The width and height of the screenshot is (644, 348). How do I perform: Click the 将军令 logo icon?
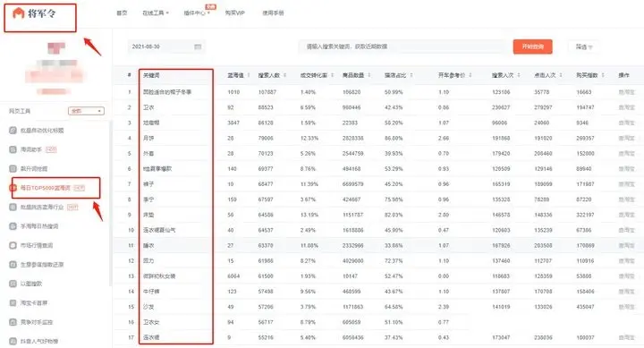[x=19, y=13]
